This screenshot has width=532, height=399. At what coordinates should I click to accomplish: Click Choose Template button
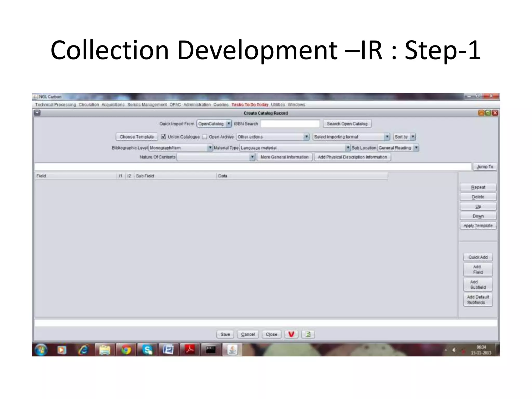(x=137, y=137)
